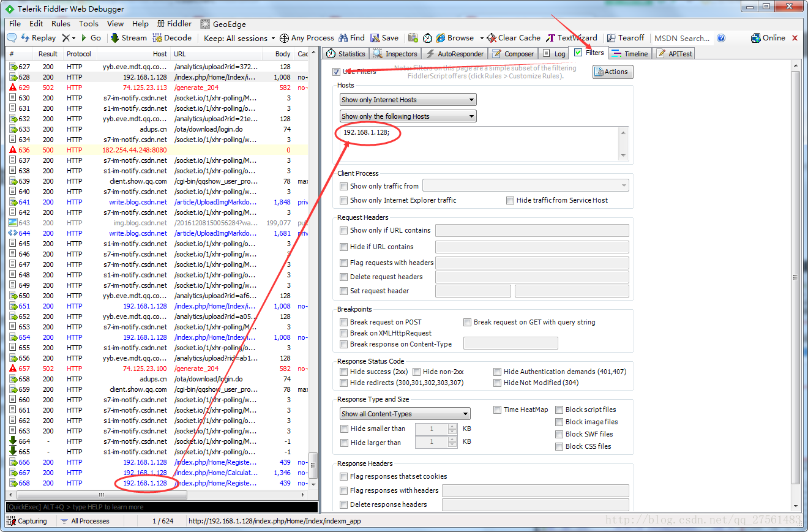This screenshot has height=532, width=808.
Task: Click the blue help question icon
Action: click(x=721, y=38)
